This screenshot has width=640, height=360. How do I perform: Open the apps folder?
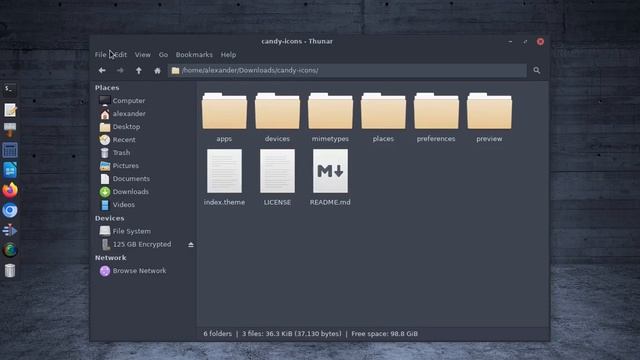pos(224,118)
